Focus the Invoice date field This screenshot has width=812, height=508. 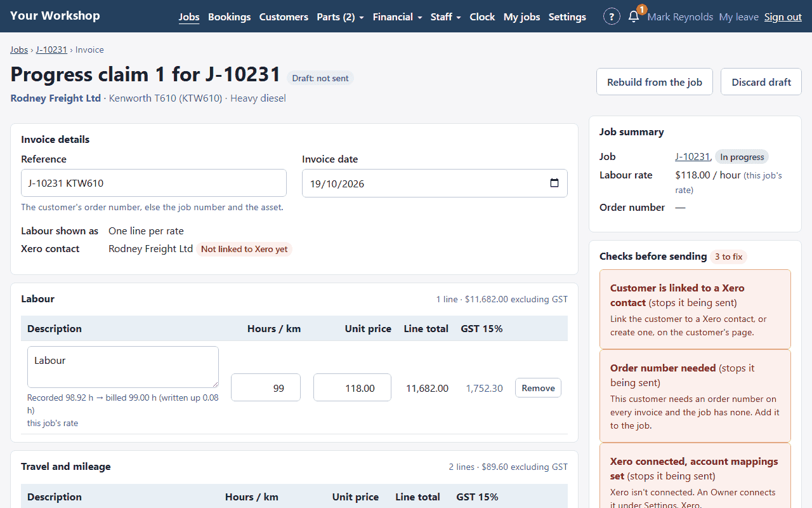(x=435, y=184)
